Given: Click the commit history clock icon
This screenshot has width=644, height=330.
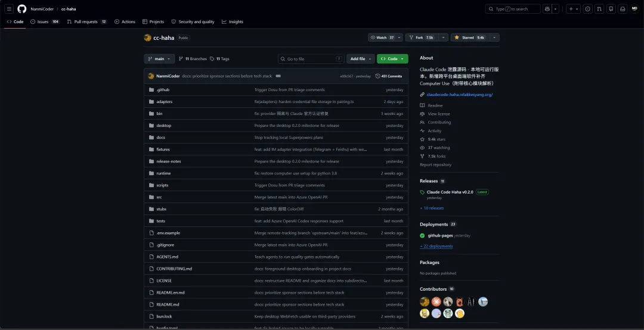Looking at the screenshot, I should [378, 76].
